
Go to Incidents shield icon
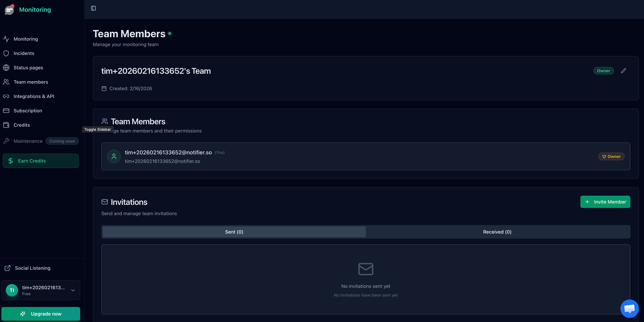coord(6,53)
